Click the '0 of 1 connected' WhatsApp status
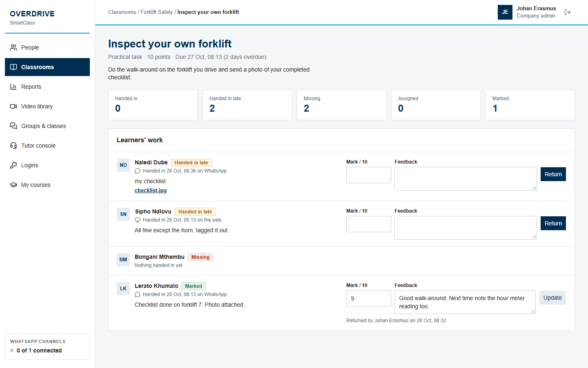Image resolution: width=588 pixels, height=368 pixels. [39, 350]
